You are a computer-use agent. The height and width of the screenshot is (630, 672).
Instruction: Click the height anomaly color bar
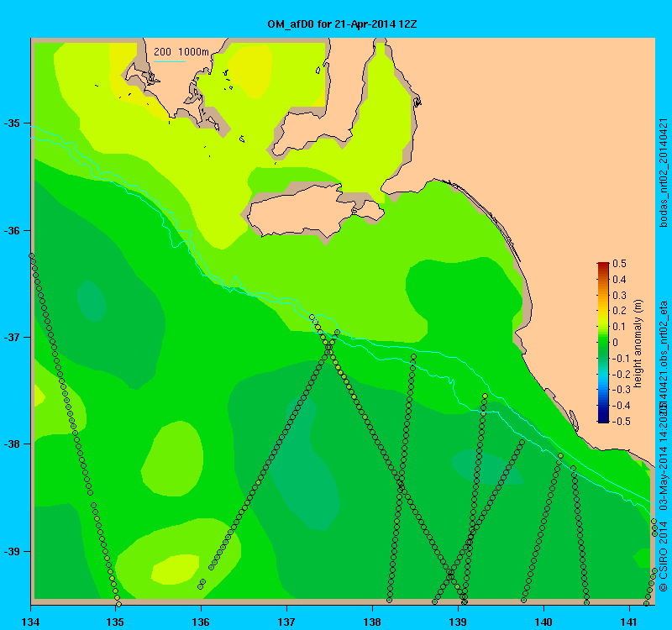click(603, 343)
